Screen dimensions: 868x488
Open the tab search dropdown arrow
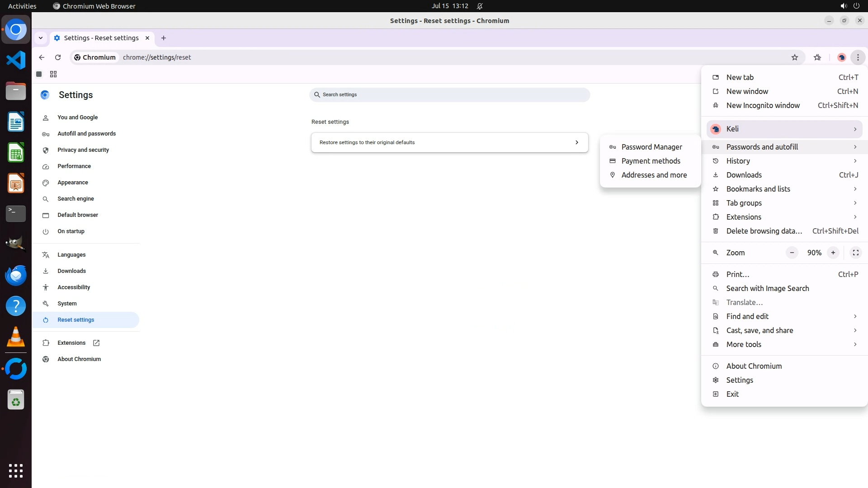tap(41, 38)
